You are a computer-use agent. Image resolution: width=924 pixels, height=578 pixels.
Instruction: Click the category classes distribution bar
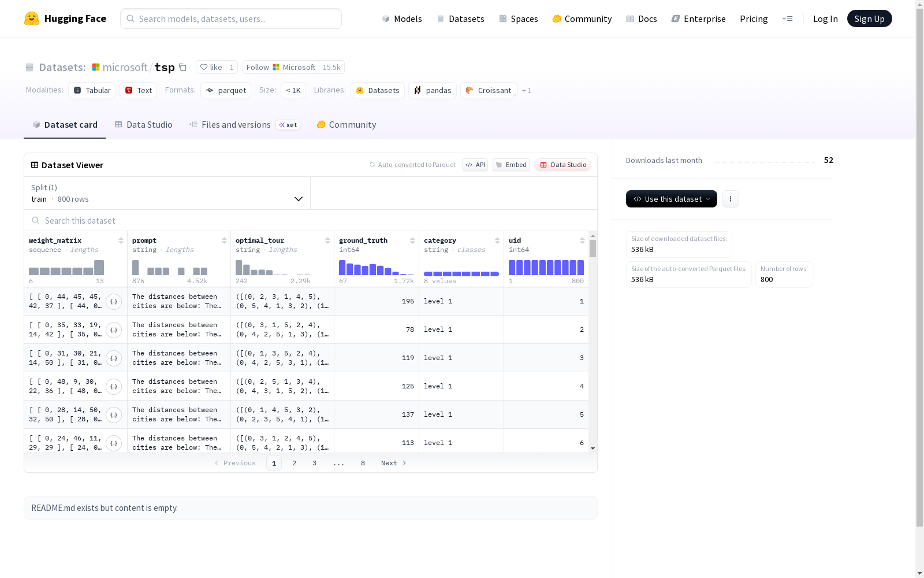point(461,274)
